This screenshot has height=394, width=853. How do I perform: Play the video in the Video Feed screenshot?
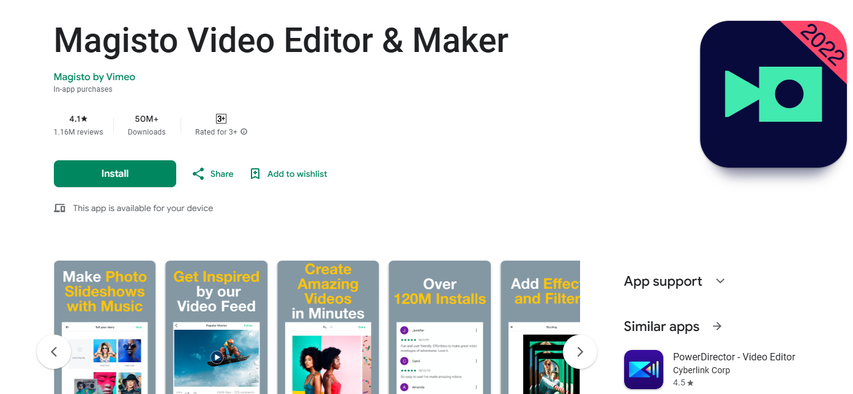(x=217, y=357)
